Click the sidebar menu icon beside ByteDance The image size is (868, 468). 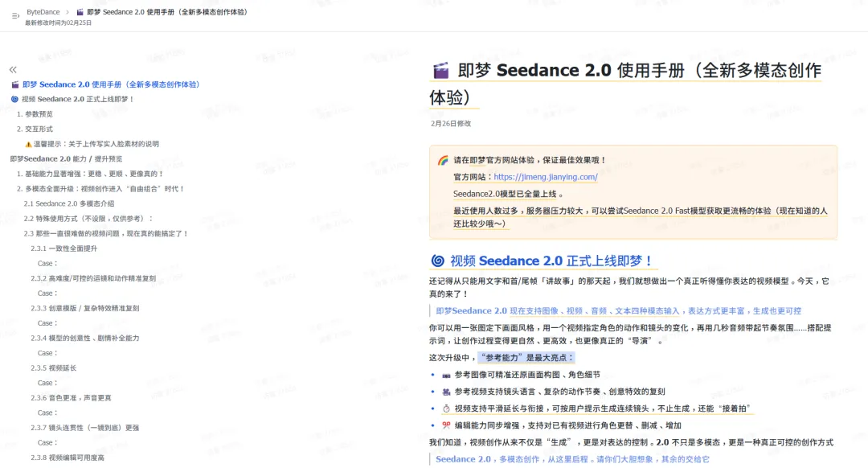point(15,16)
